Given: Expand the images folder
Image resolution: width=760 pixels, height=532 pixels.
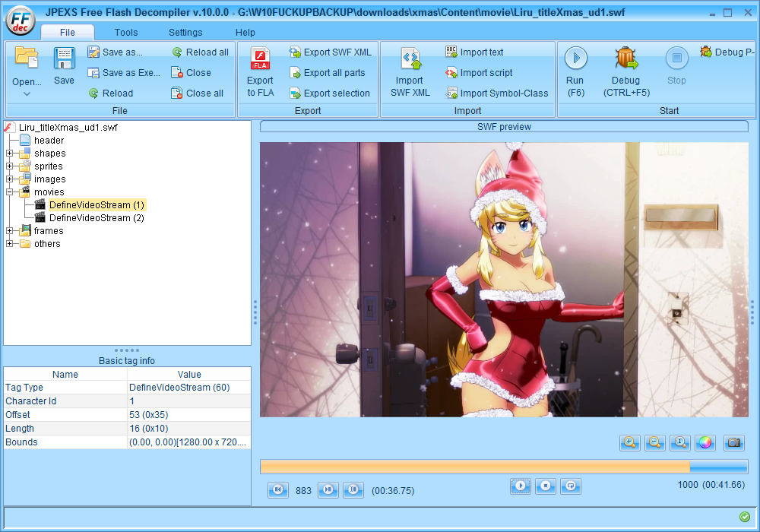Looking at the screenshot, I should coord(9,179).
